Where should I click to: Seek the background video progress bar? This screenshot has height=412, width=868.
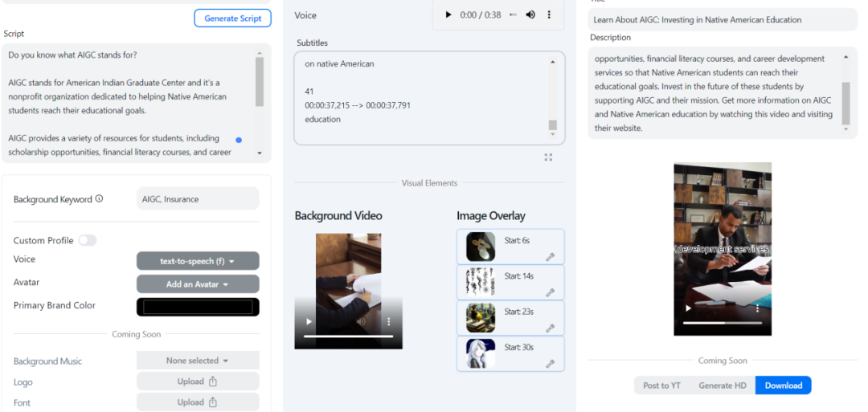point(348,337)
